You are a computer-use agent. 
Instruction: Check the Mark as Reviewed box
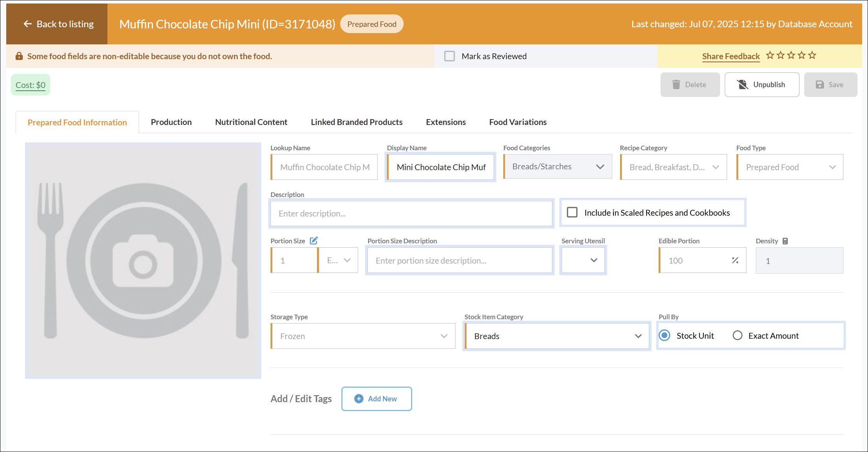point(450,56)
